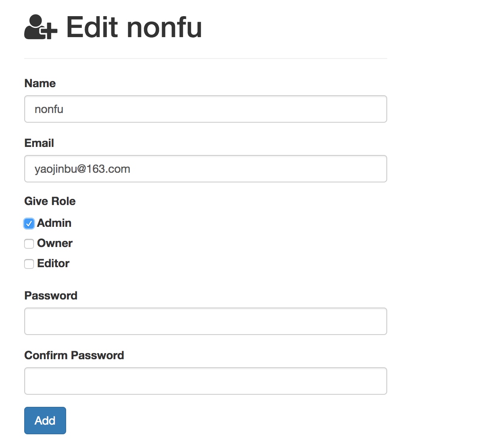
Task: Click the blue Add button
Action: point(45,421)
